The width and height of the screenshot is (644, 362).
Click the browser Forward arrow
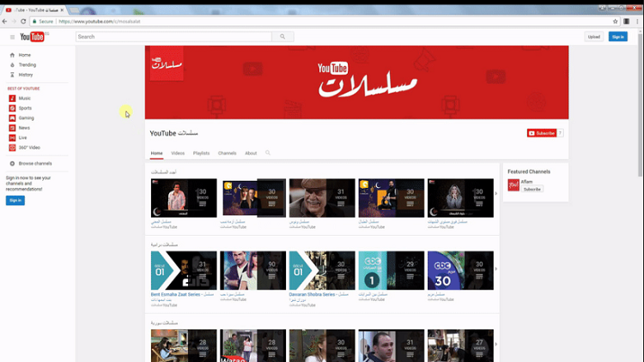pyautogui.click(x=14, y=21)
